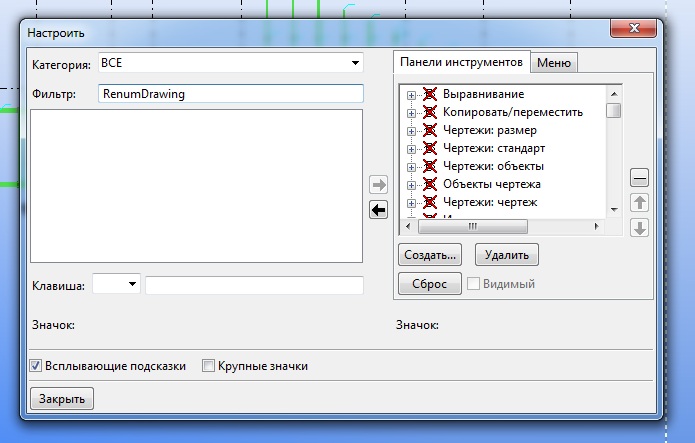Viewport: 695px width, 443px height.
Task: Click the scroll-down arrow of toolbar list
Action: [x=614, y=209]
